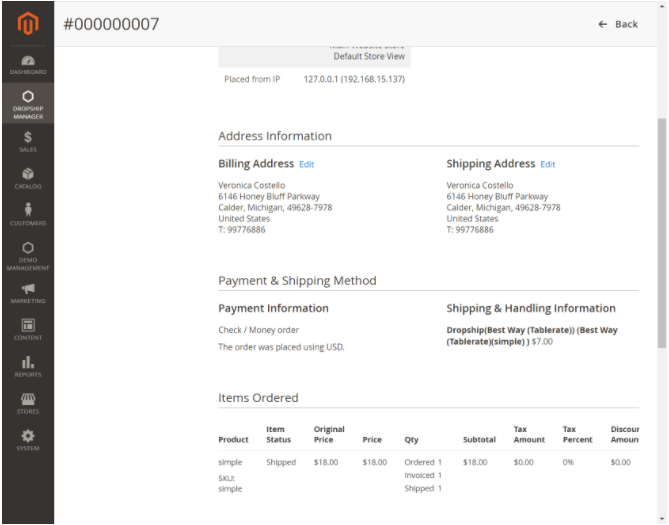Screen dimensions: 669x525
Task: Edit the Billing Address
Action: coord(306,164)
